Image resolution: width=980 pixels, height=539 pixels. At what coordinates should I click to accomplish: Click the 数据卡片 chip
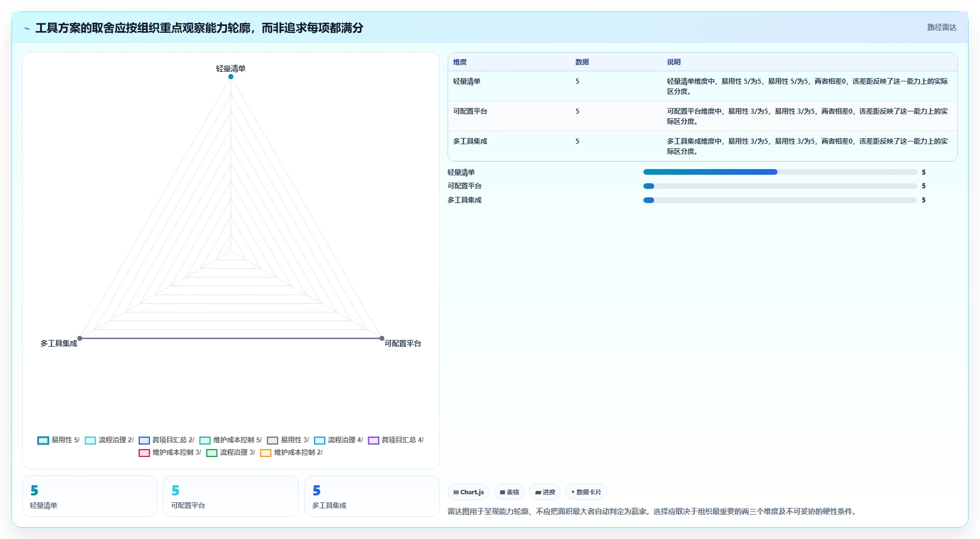pos(586,492)
